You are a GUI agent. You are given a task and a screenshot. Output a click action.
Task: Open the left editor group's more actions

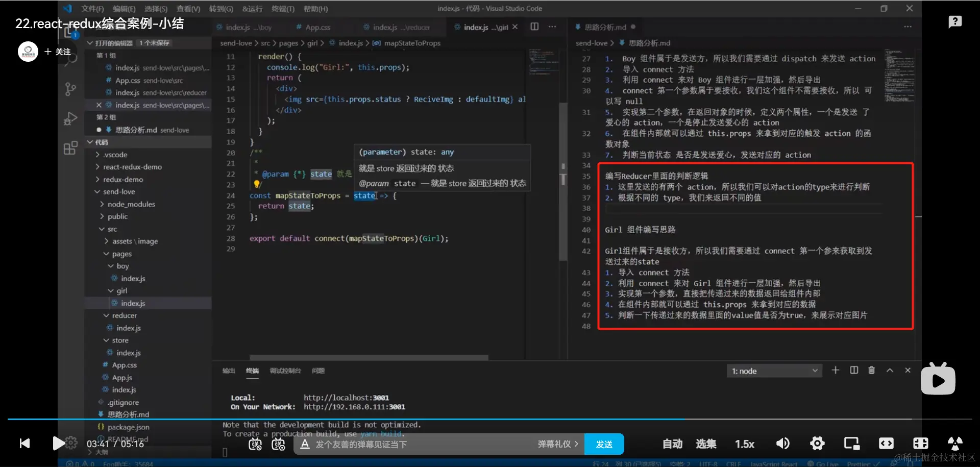pyautogui.click(x=552, y=27)
